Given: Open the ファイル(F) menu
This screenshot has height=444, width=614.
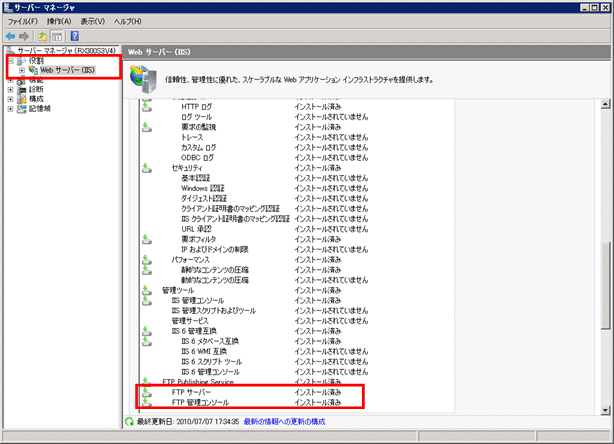Looking at the screenshot, I should (22, 22).
